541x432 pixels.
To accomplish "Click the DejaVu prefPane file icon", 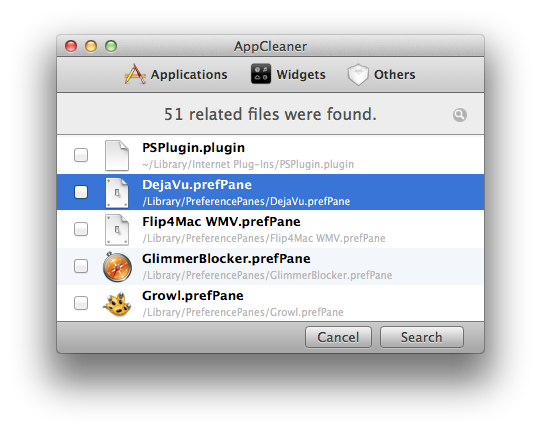I will click(x=117, y=193).
